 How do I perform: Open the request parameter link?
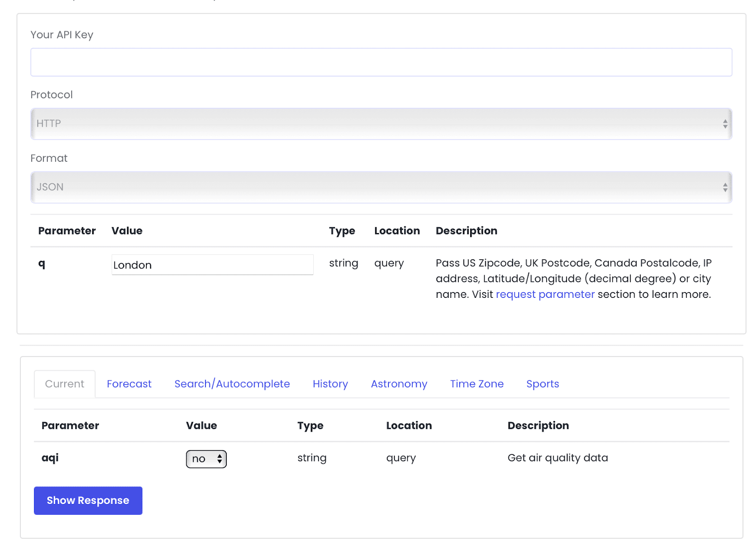click(x=545, y=294)
